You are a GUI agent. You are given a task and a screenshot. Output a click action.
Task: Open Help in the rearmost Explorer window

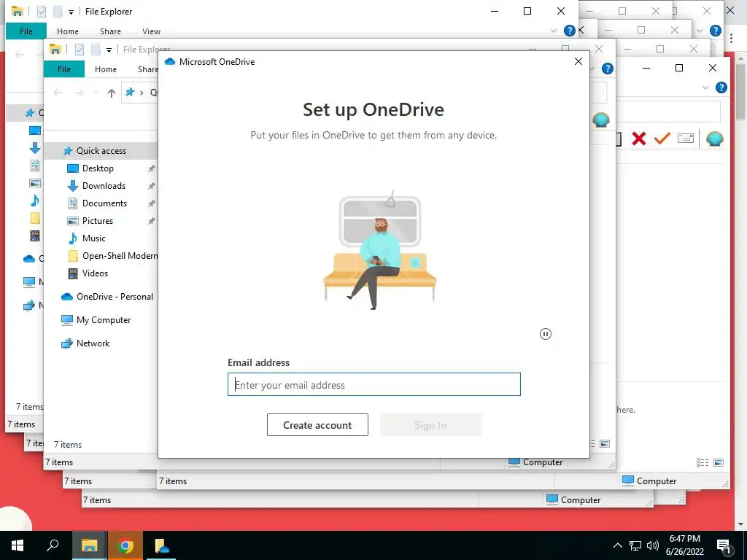point(569,31)
